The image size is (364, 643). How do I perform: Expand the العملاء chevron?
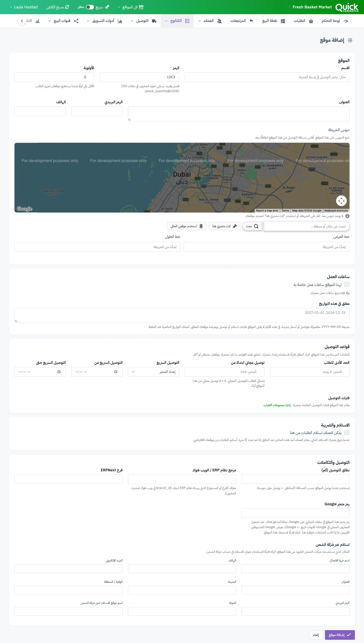(x=199, y=21)
